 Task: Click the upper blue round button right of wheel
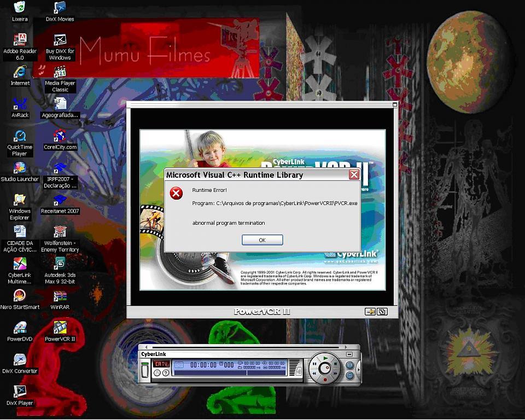pos(349,365)
